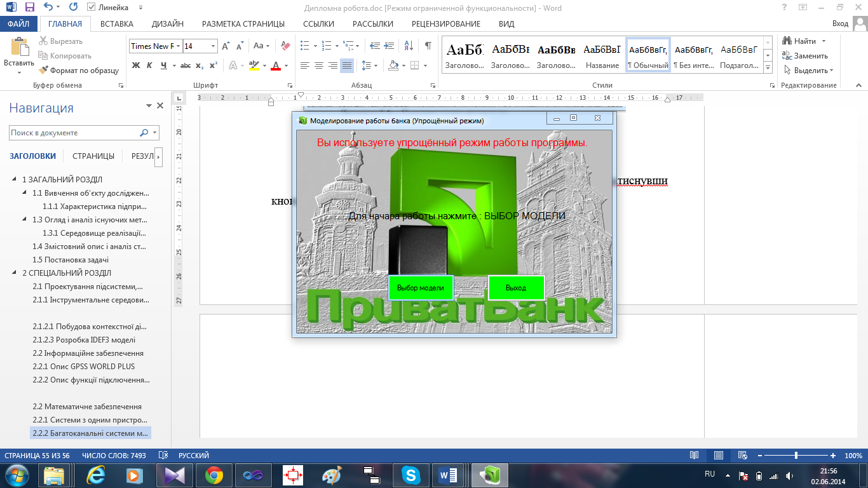
Task: Decrease font size with the shrink font icon
Action: tap(240, 46)
